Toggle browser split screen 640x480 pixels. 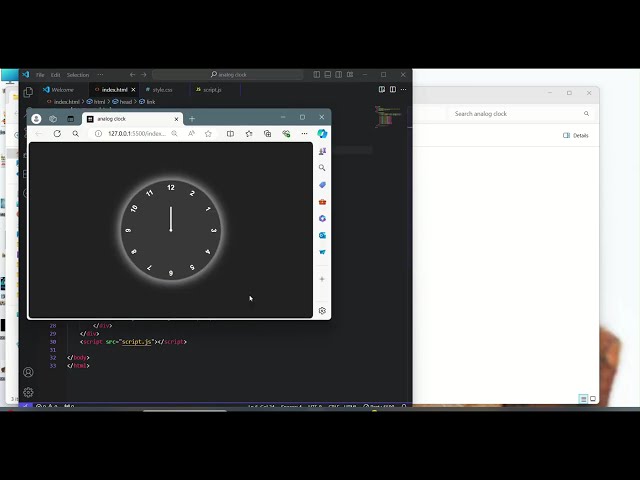[x=230, y=133]
